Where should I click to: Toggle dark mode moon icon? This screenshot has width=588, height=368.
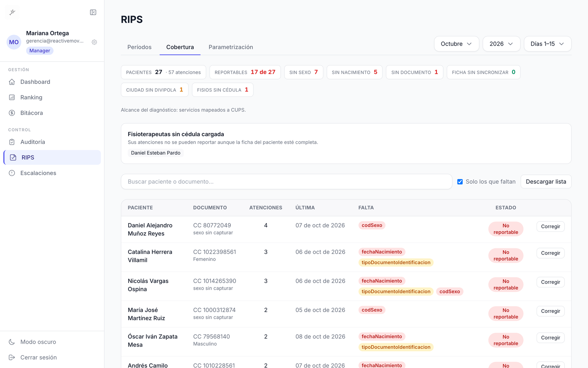coord(12,342)
